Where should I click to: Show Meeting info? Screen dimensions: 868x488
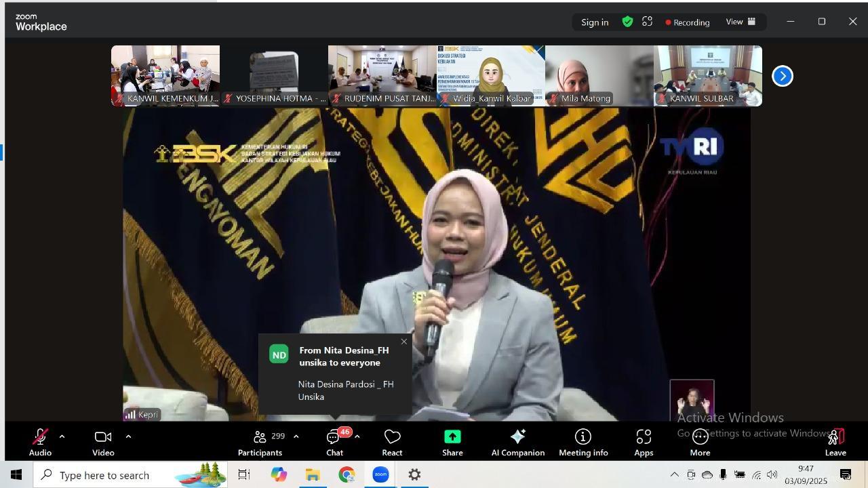[x=583, y=443]
